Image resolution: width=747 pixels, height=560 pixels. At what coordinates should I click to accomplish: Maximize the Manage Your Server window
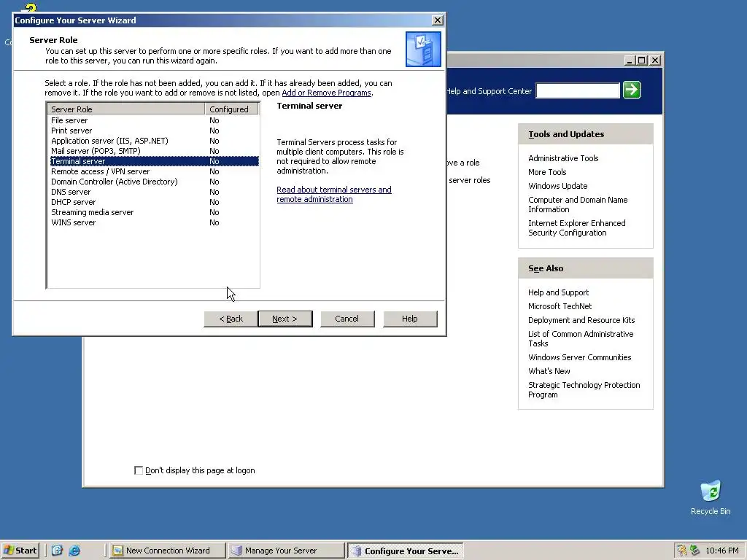[642, 61]
